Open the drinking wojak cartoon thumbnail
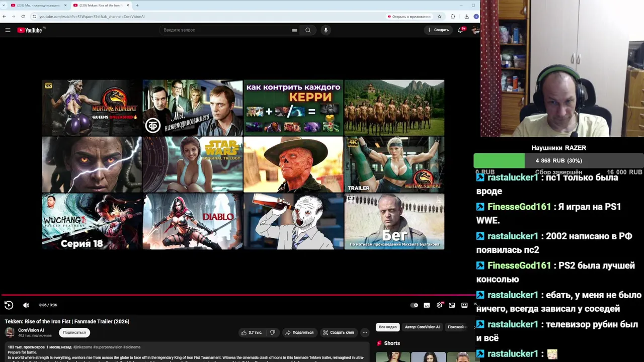Screen dimensions: 644x362 [293, 221]
